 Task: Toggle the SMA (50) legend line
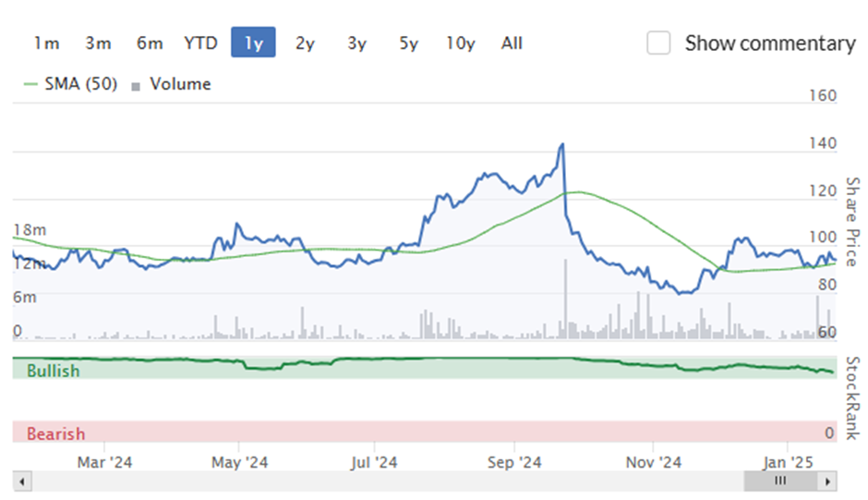tap(70, 84)
